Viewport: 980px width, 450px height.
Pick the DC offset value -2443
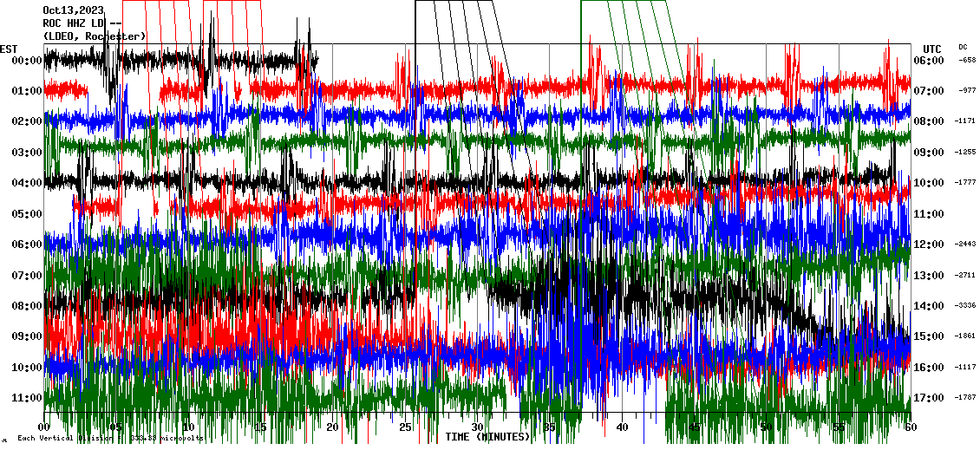pos(965,245)
